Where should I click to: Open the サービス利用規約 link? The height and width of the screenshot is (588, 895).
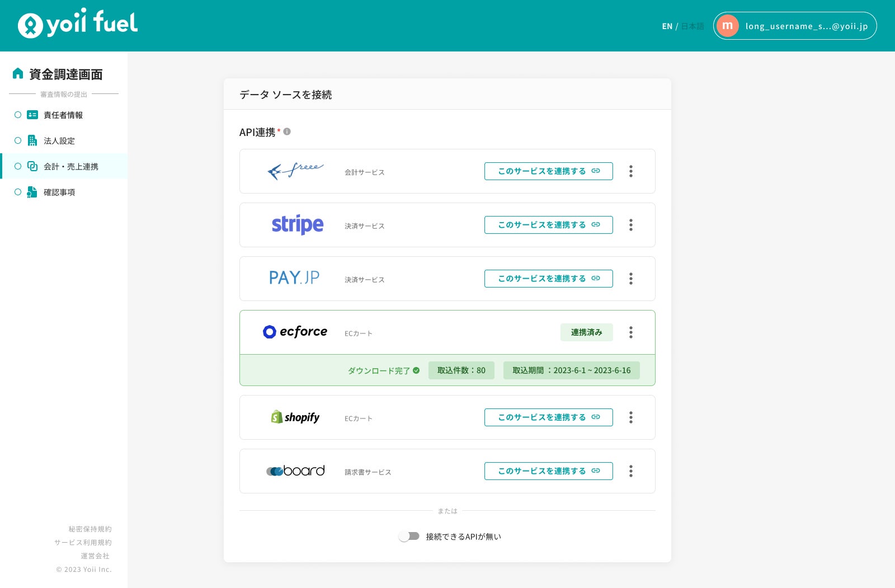click(83, 542)
